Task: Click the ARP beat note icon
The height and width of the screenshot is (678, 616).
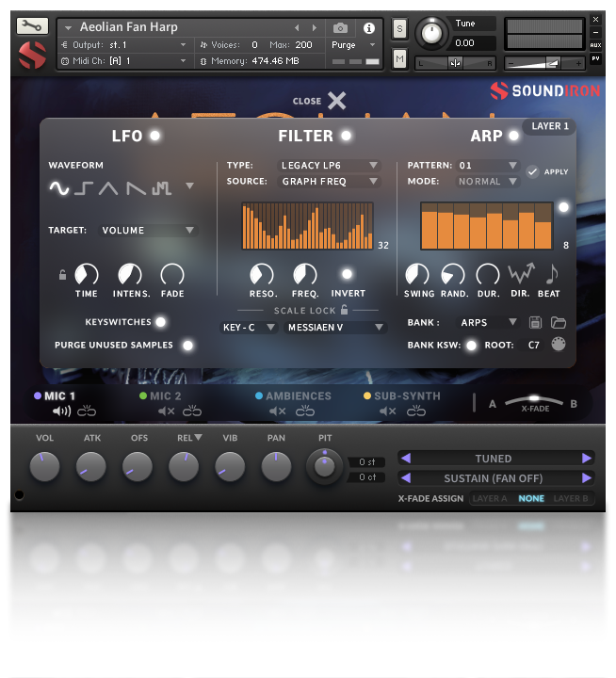Action: point(552,274)
